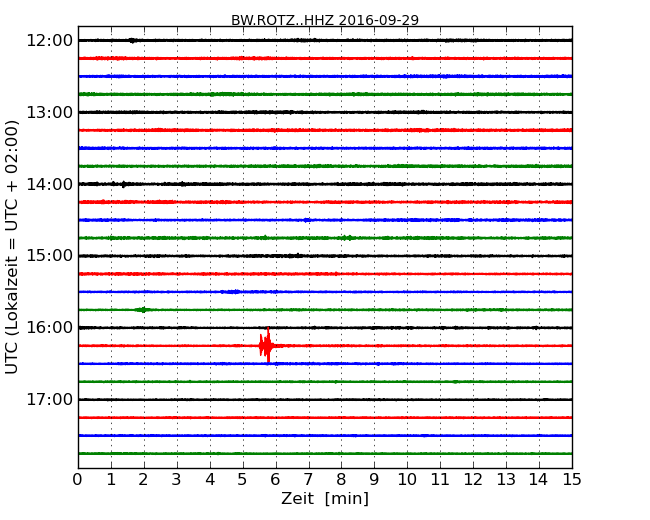Viewport: 650px width, 520px height.
Task: Click x-axis tick label 0
Action: [78, 480]
